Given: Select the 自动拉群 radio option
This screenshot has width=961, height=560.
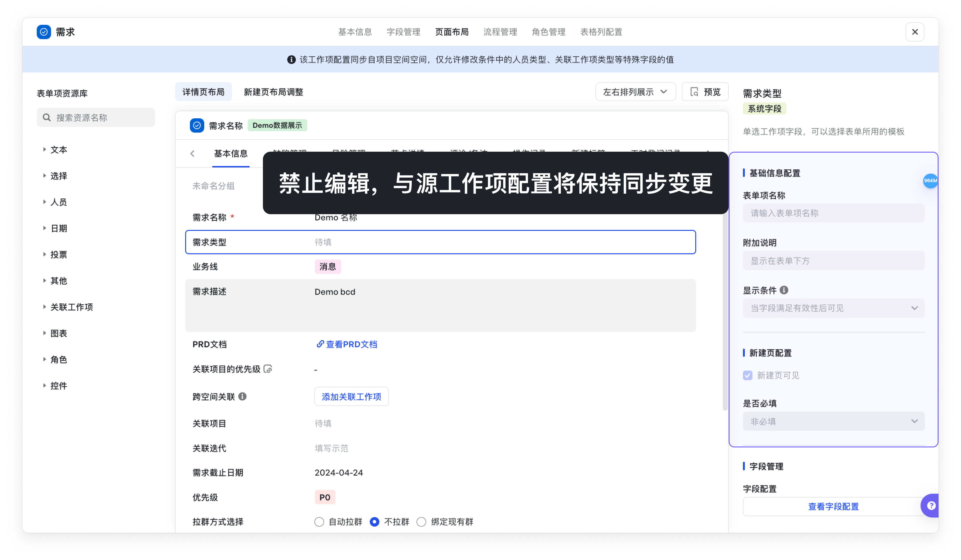Looking at the screenshot, I should [319, 522].
